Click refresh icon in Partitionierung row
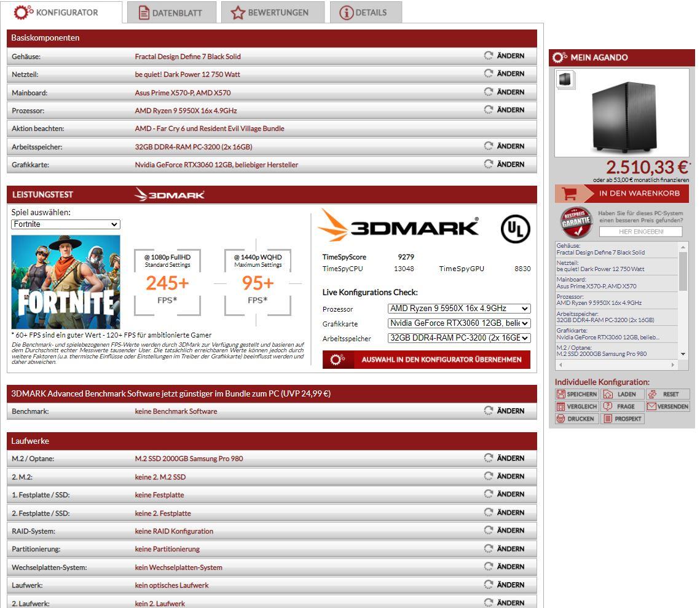The width and height of the screenshot is (700, 608). 489,548
